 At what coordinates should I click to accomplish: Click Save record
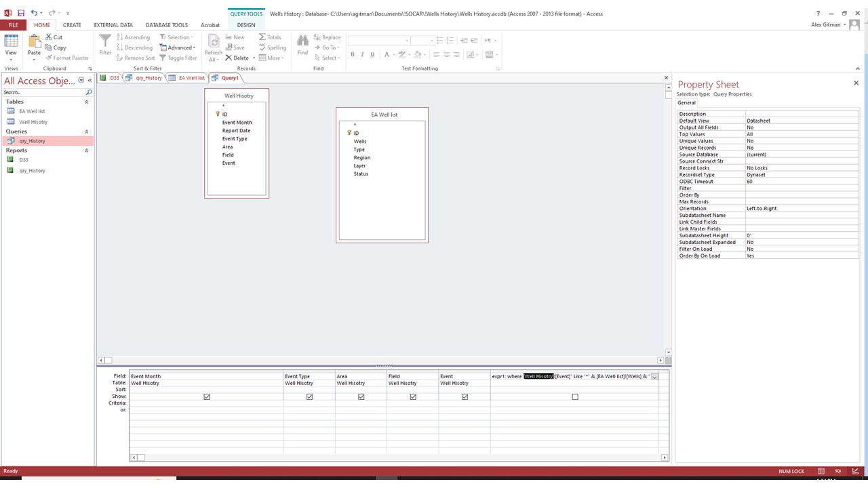[x=235, y=47]
